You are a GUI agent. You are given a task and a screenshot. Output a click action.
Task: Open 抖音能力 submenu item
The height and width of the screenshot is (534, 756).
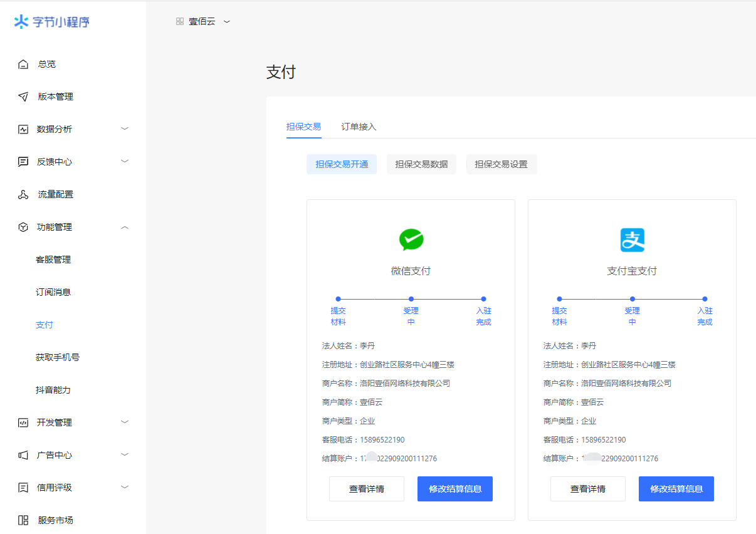(x=53, y=390)
